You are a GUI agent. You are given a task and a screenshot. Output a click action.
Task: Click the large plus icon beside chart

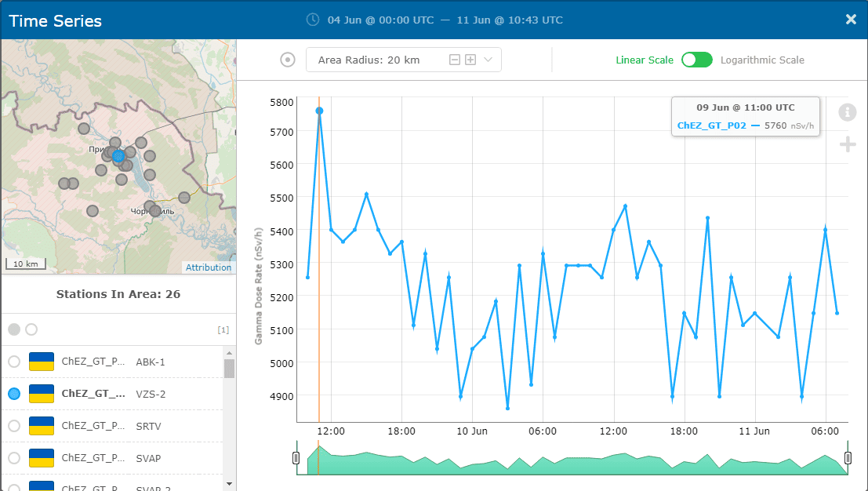[847, 144]
